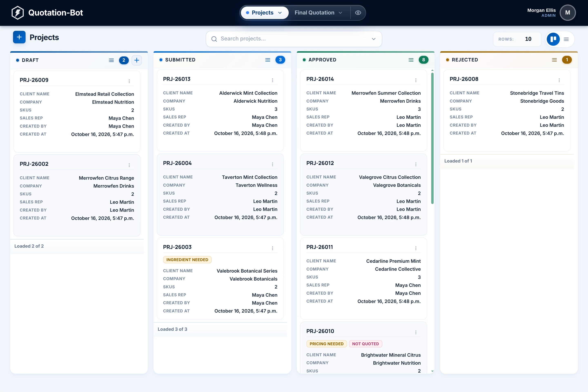Click the APPROVED column scrollbar thumb

coord(432,138)
